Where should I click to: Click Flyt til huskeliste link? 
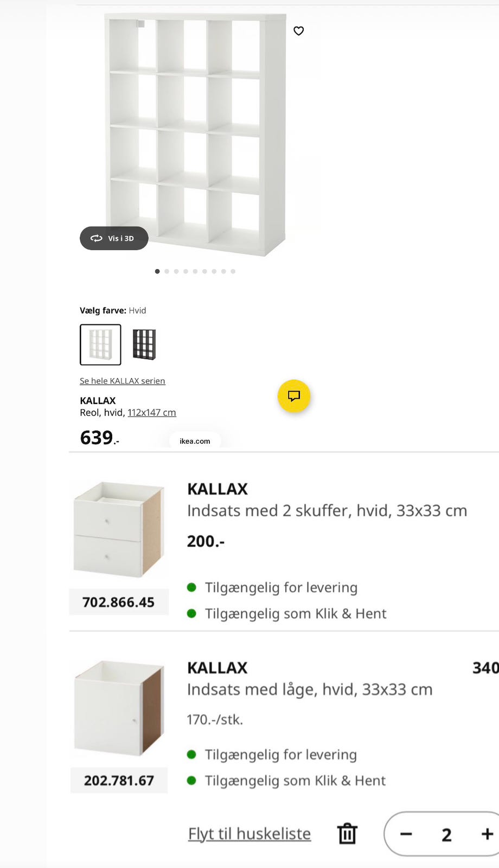(250, 834)
